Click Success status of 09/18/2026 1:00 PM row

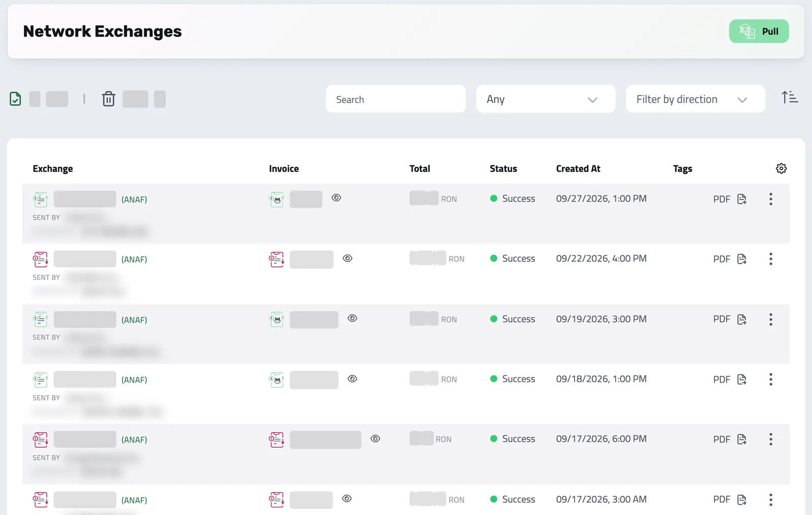point(513,379)
